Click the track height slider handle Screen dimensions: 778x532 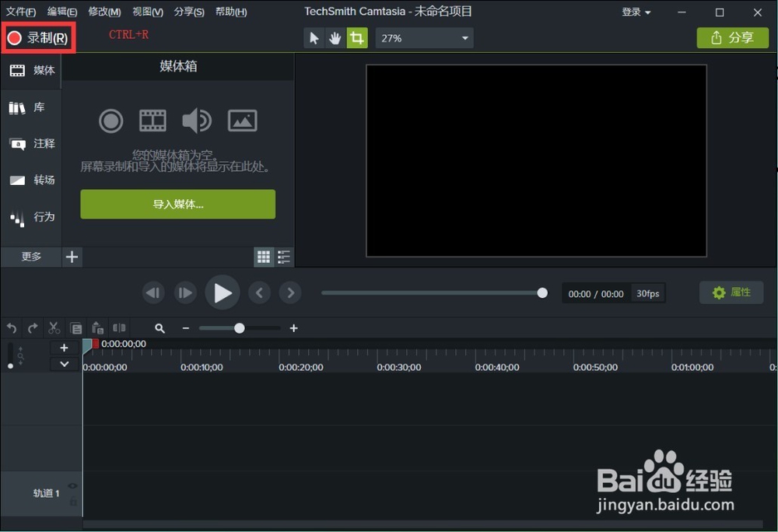pyautogui.click(x=10, y=366)
